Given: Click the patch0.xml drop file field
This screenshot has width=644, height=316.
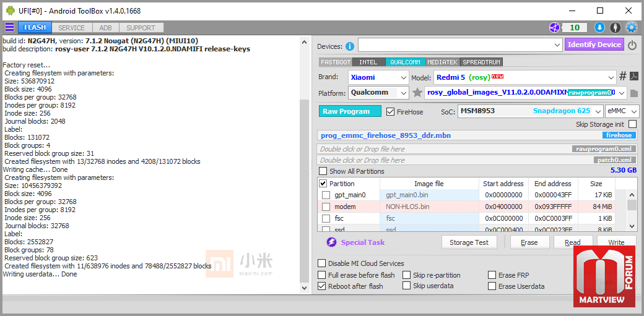Looking at the screenshot, I should (x=477, y=160).
